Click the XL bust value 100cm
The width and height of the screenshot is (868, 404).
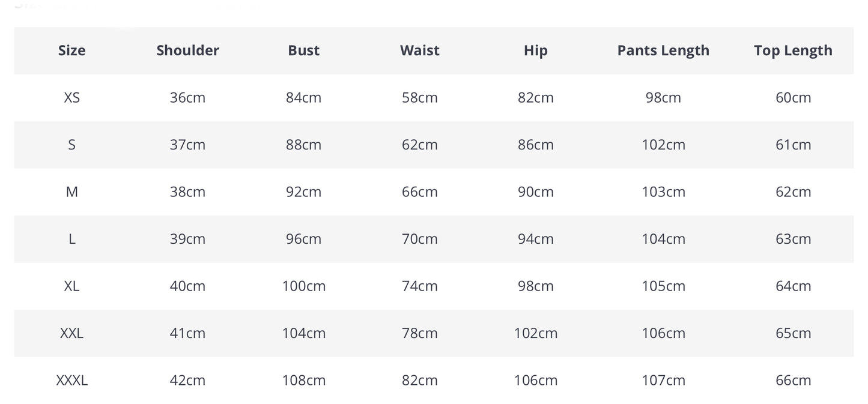point(303,286)
